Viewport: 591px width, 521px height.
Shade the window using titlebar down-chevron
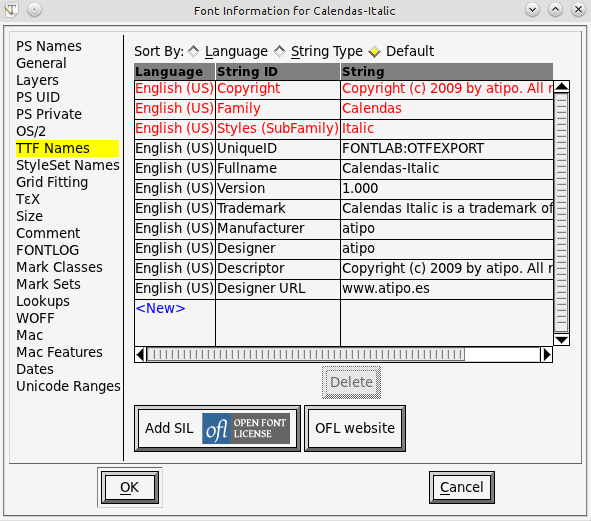[532, 10]
